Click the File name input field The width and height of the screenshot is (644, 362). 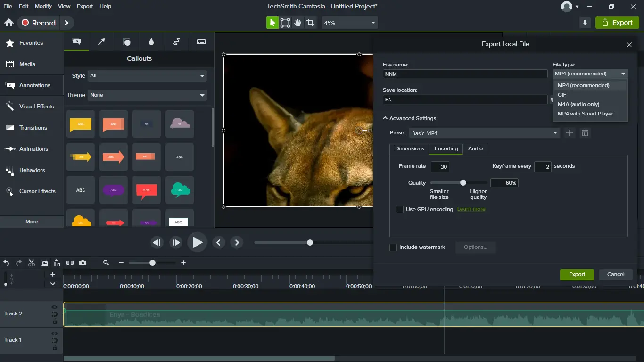pyautogui.click(x=465, y=74)
